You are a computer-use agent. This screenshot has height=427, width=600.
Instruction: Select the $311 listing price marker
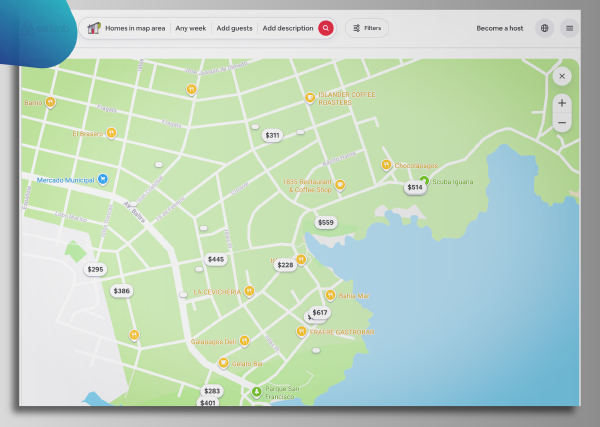click(272, 135)
